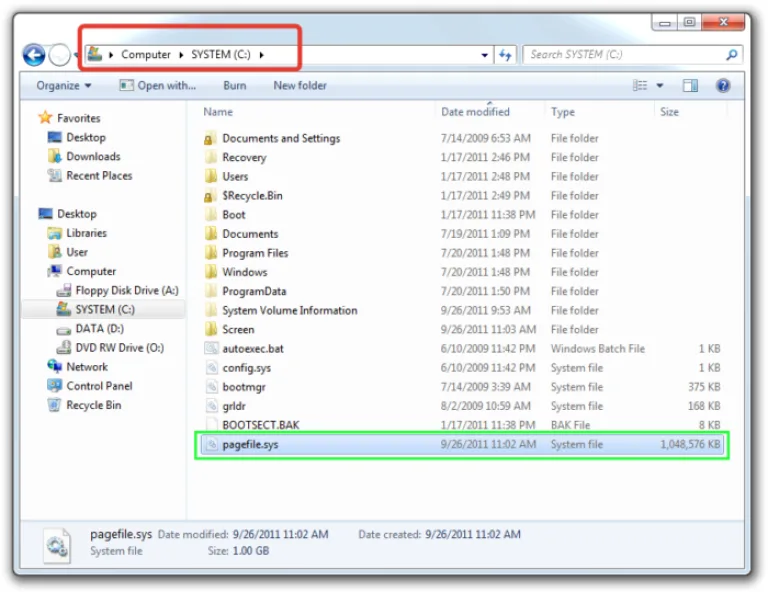Select the BOOTSECT.BAK file
This screenshot has height=592, width=768.
(x=261, y=425)
